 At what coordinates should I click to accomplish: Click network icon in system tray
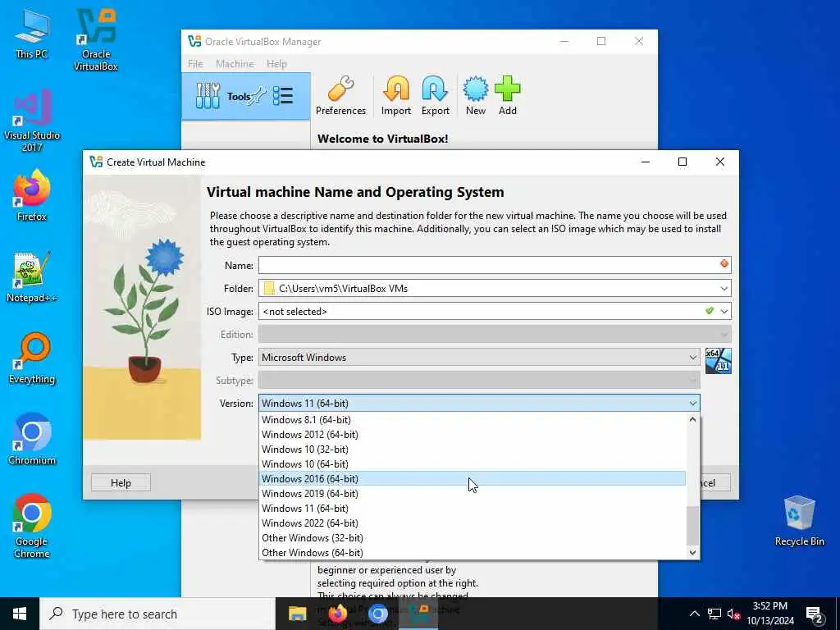714,614
